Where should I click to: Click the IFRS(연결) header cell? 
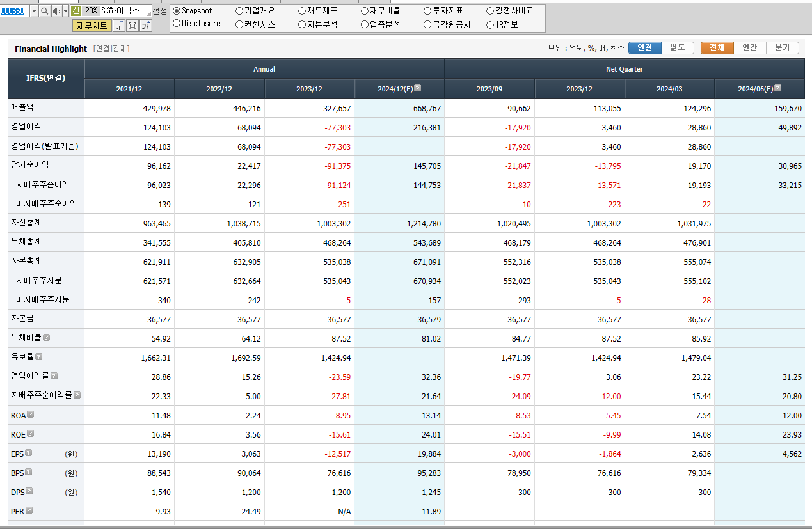45,78
